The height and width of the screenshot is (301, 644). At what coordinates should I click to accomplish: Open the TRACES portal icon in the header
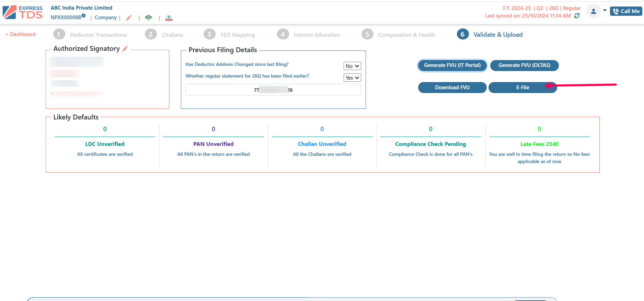tap(148, 18)
